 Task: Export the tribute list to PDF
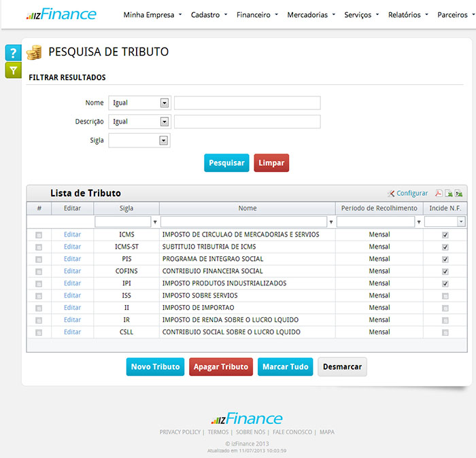coord(439,194)
